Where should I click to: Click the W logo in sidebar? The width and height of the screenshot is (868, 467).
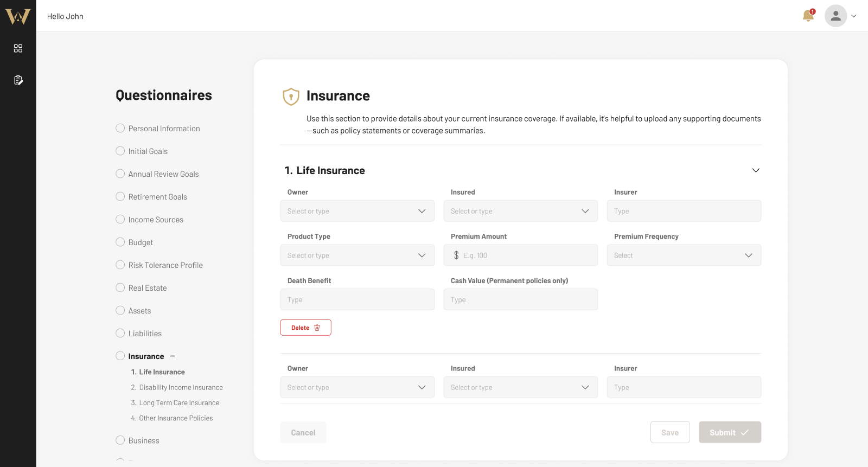(18, 16)
